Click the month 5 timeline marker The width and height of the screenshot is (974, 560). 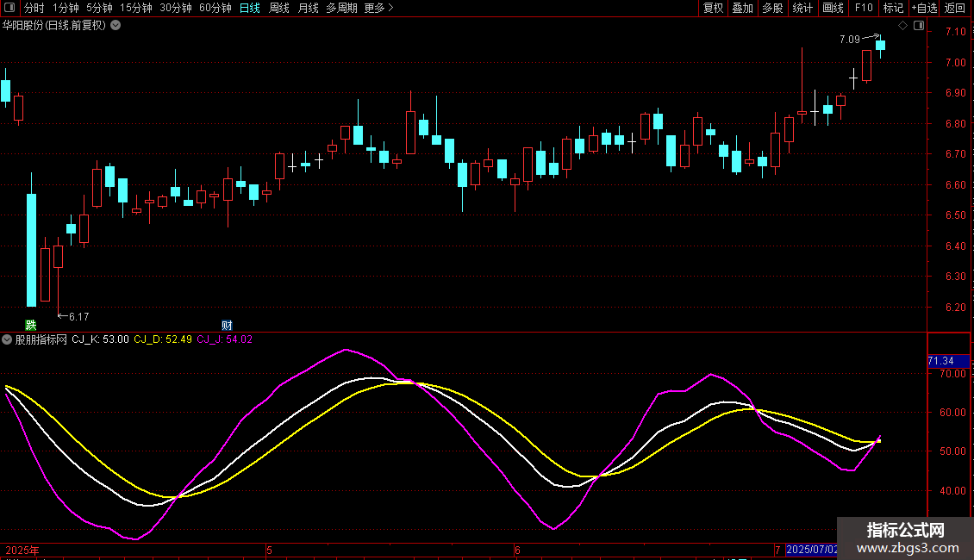pos(269,550)
